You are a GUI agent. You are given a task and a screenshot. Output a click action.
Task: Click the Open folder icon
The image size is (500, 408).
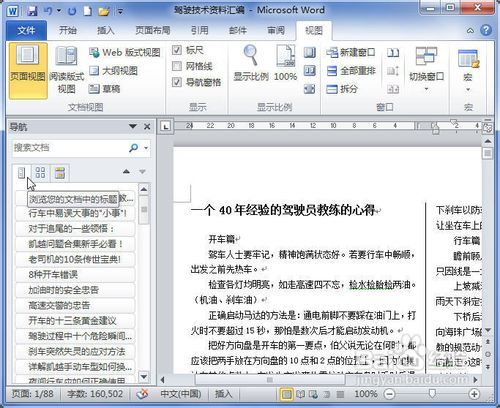(x=104, y=11)
